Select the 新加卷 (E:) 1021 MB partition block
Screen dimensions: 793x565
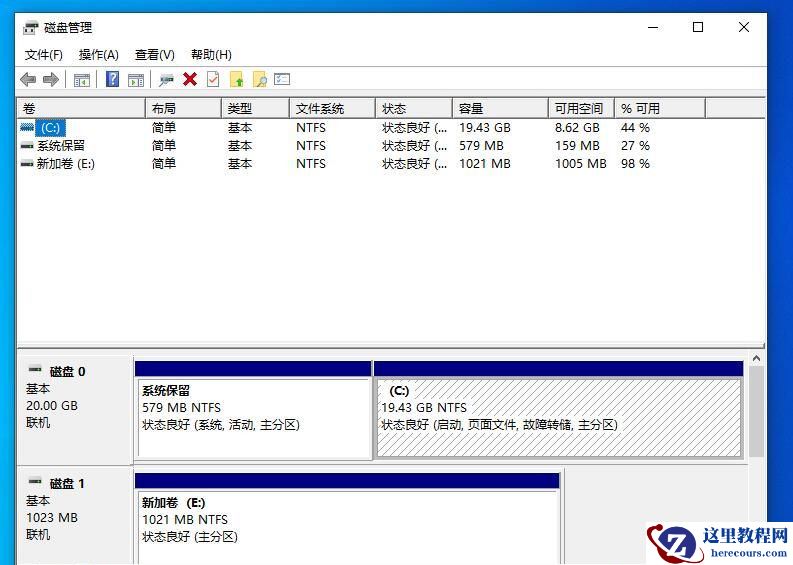point(347,518)
